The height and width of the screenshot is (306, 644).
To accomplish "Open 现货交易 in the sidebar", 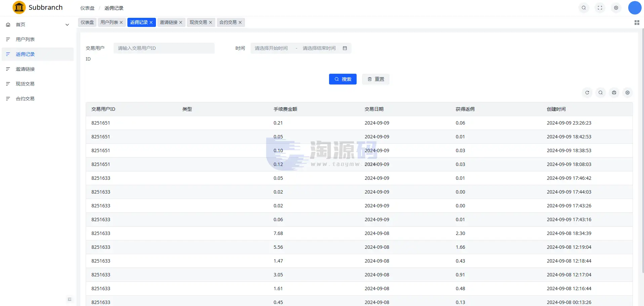I will [38, 84].
